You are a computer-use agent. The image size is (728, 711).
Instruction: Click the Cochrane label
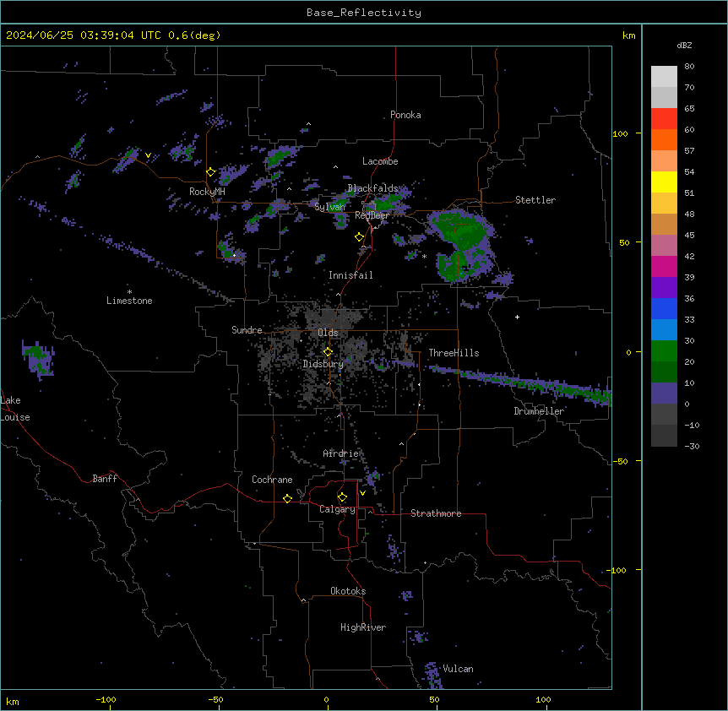click(272, 480)
